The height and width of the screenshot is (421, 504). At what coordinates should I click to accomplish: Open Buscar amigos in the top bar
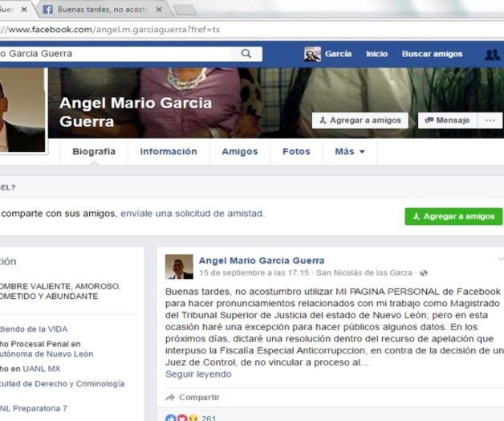[432, 54]
